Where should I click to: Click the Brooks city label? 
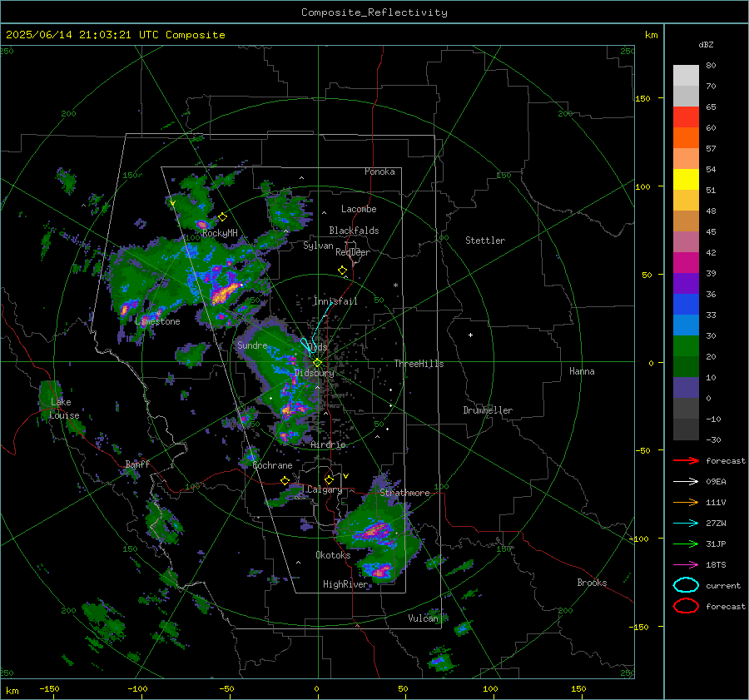tap(592, 583)
